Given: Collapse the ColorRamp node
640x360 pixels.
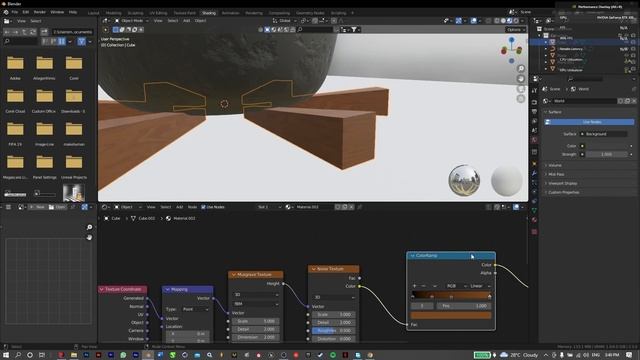Looking at the screenshot, I should (413, 256).
